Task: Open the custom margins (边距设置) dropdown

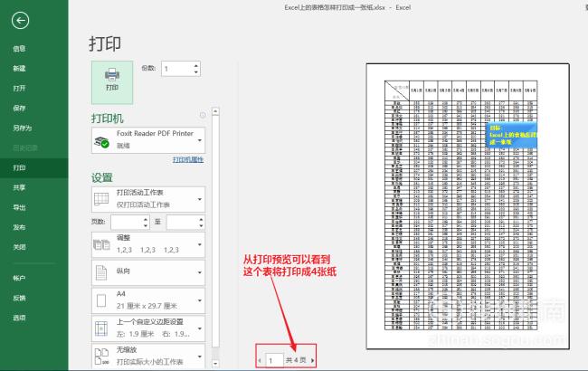Action: pos(148,328)
